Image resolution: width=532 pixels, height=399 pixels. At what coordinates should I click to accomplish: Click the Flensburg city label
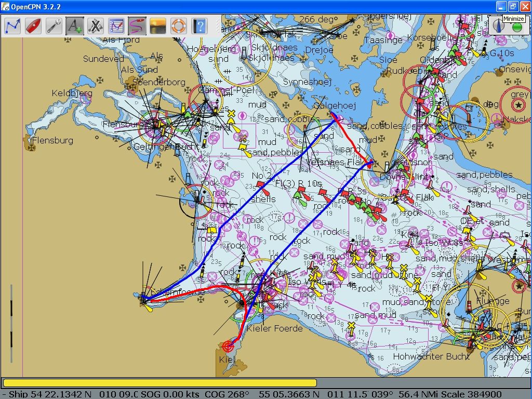coord(52,140)
